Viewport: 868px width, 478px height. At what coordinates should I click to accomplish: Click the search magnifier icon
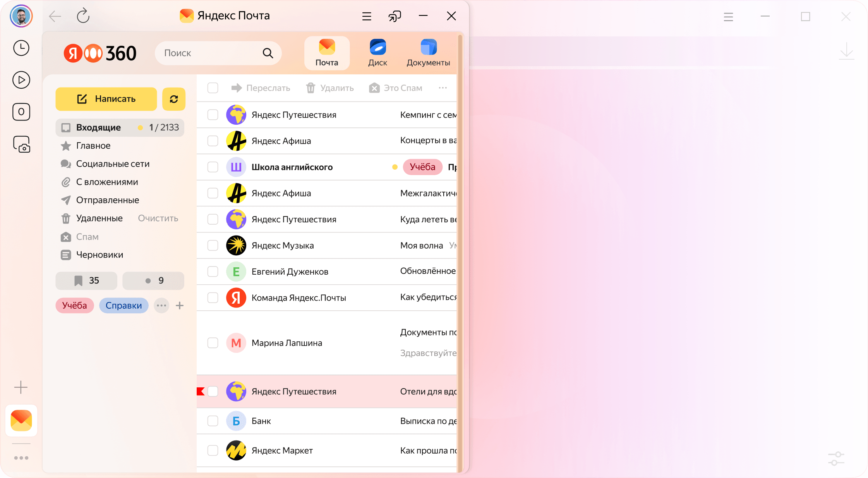[x=268, y=53]
